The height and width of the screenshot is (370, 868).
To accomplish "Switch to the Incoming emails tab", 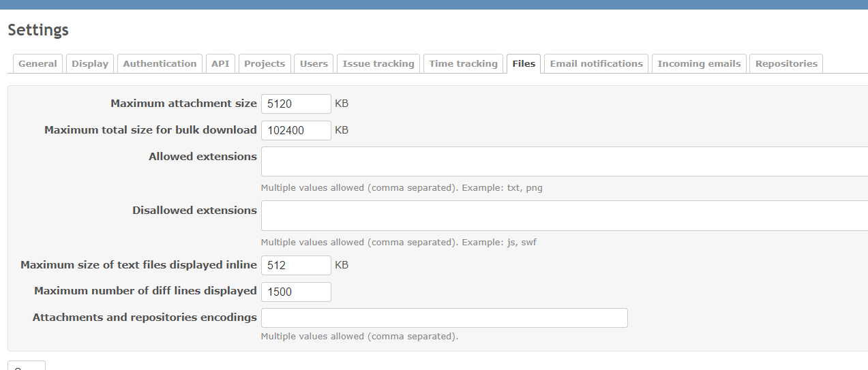I will point(699,63).
